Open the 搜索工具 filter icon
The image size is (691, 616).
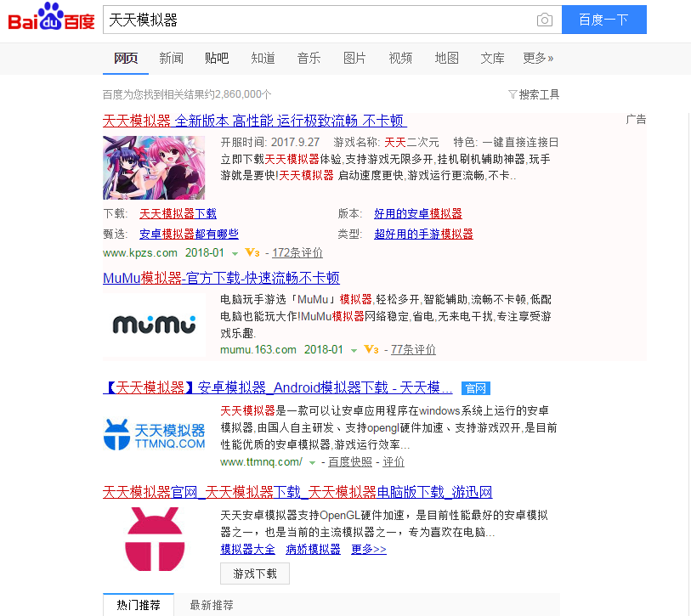point(512,94)
